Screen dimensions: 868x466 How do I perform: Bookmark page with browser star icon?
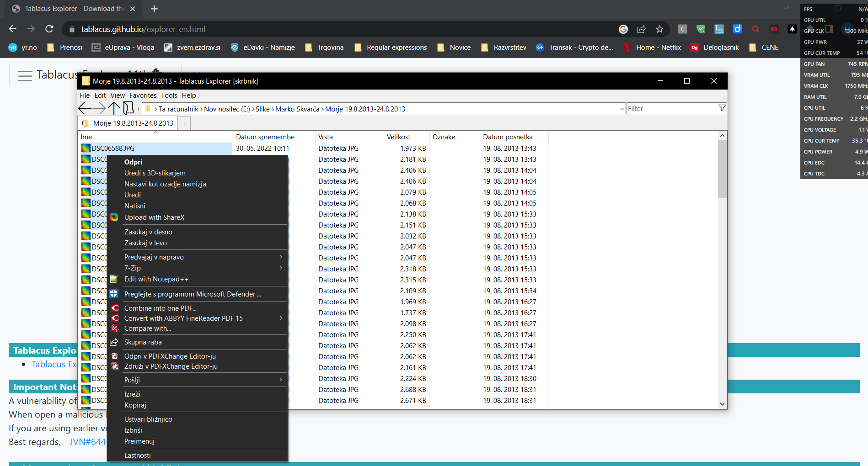coord(659,29)
